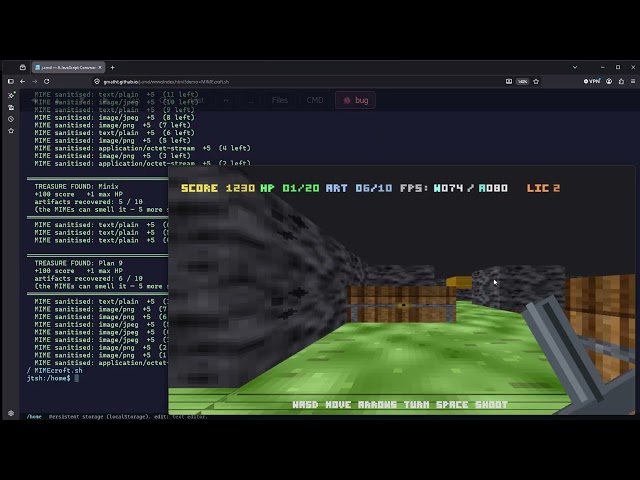Open the site tracking protection shield icon

click(97, 82)
